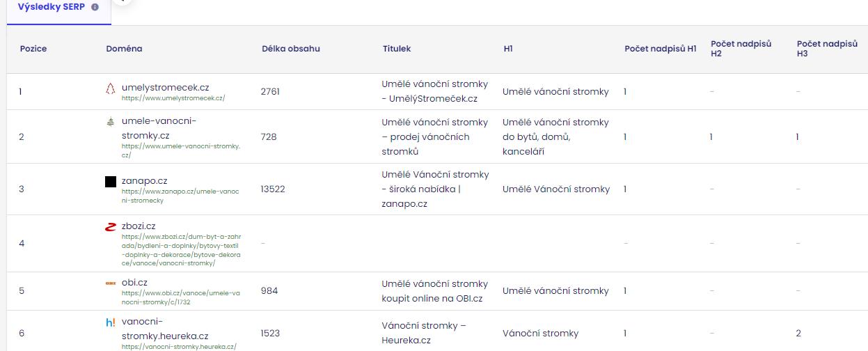Click the Pozice column header
The image size is (868, 351).
click(33, 49)
